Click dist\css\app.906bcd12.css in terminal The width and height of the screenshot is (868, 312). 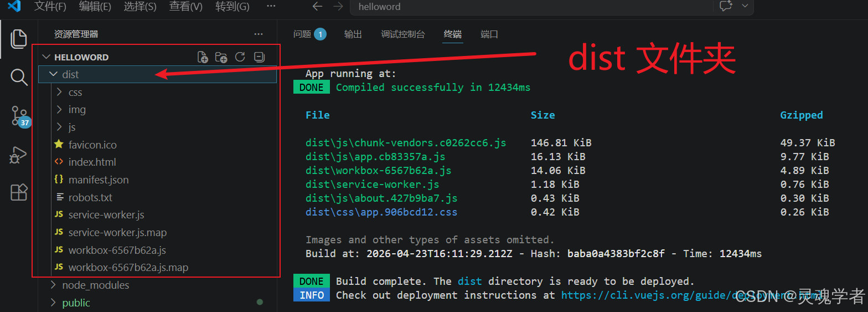(381, 212)
